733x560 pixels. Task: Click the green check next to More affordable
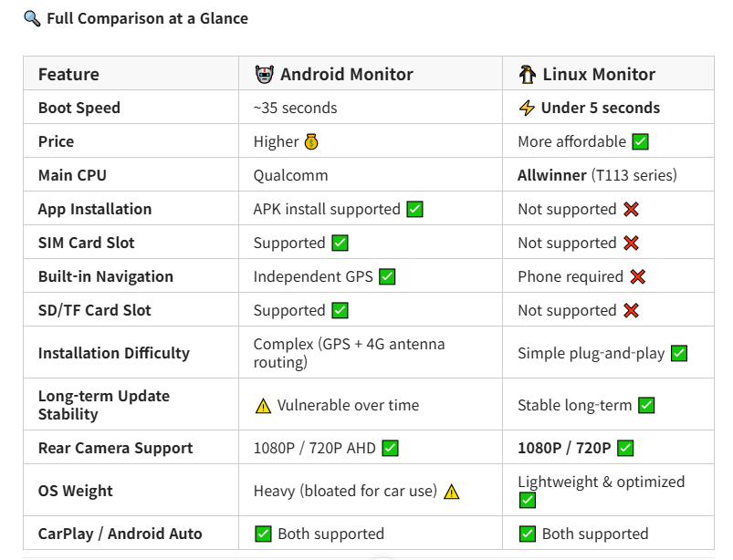(x=641, y=142)
